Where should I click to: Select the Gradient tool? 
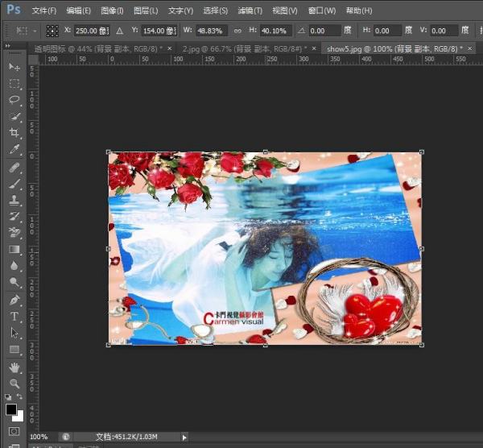point(14,249)
